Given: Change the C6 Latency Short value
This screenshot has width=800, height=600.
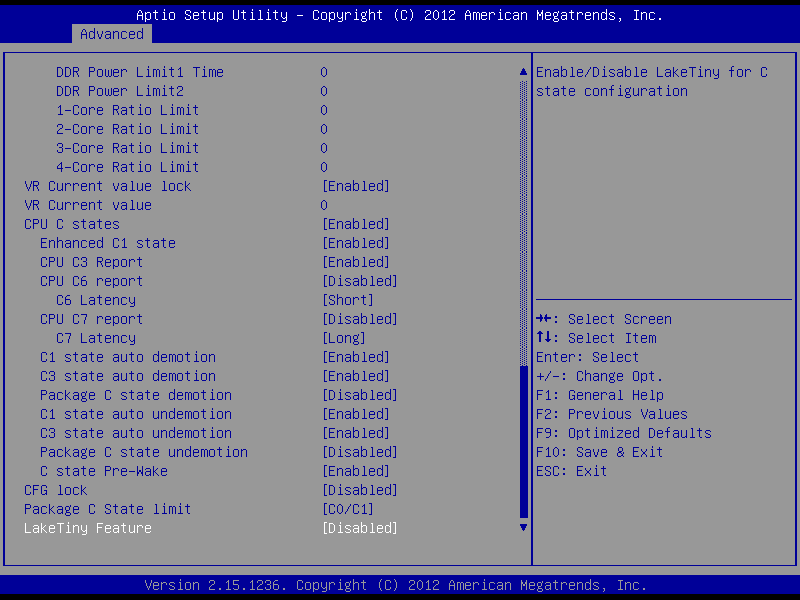Looking at the screenshot, I should (x=347, y=300).
